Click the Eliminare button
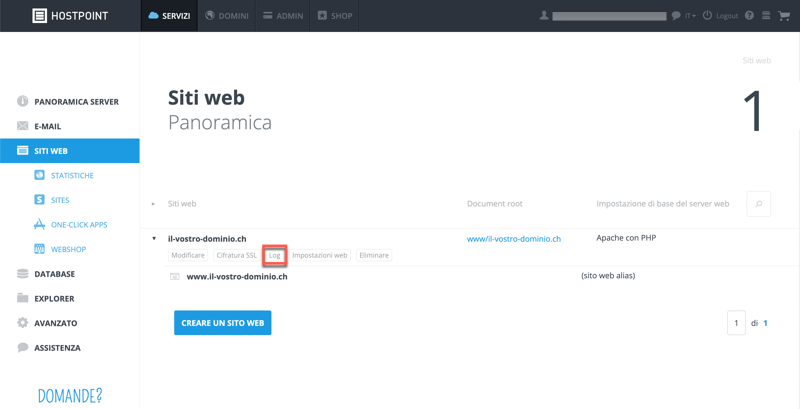800x409 pixels. tap(374, 255)
